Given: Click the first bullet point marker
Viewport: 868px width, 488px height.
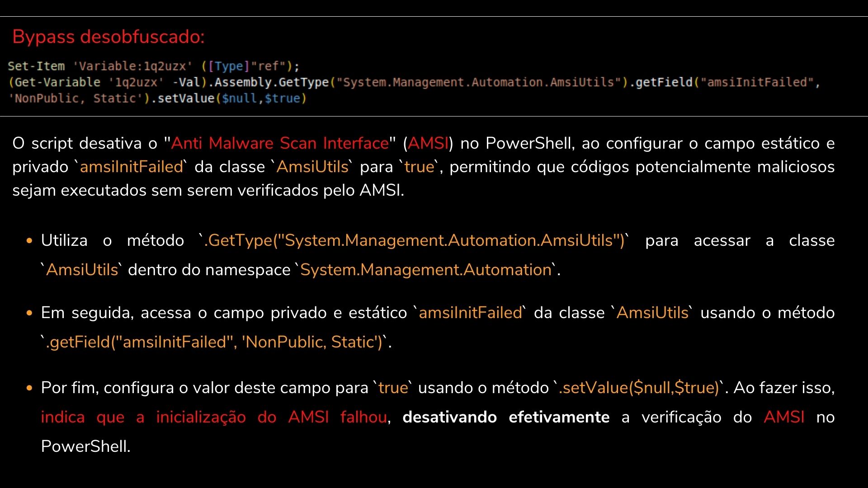Looking at the screenshot, I should [x=29, y=240].
